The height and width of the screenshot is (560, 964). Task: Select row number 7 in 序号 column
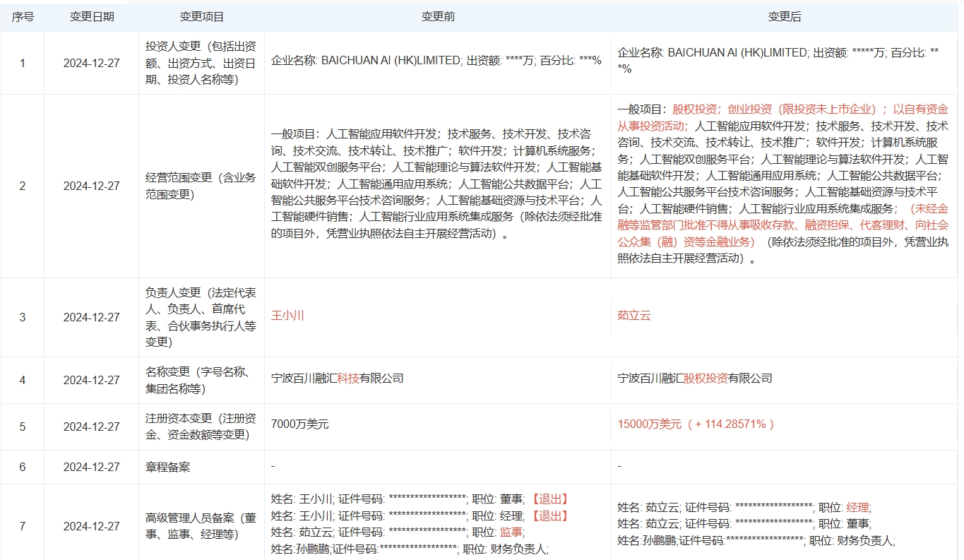coord(22,526)
